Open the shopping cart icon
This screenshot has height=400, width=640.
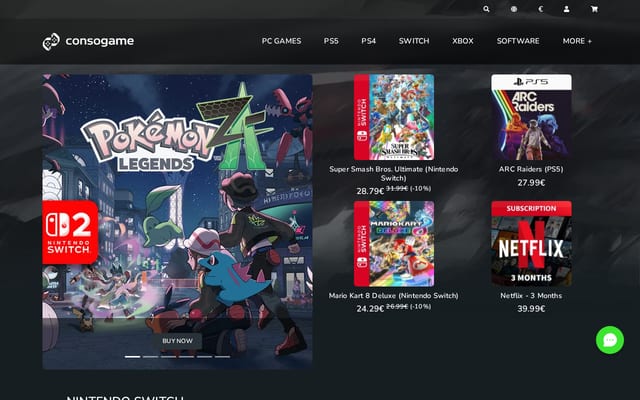point(594,9)
